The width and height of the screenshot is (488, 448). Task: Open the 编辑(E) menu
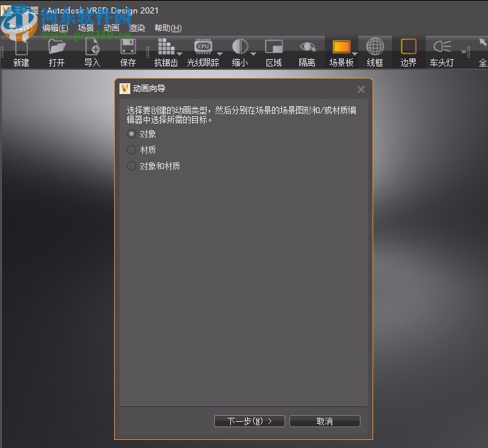pos(55,28)
